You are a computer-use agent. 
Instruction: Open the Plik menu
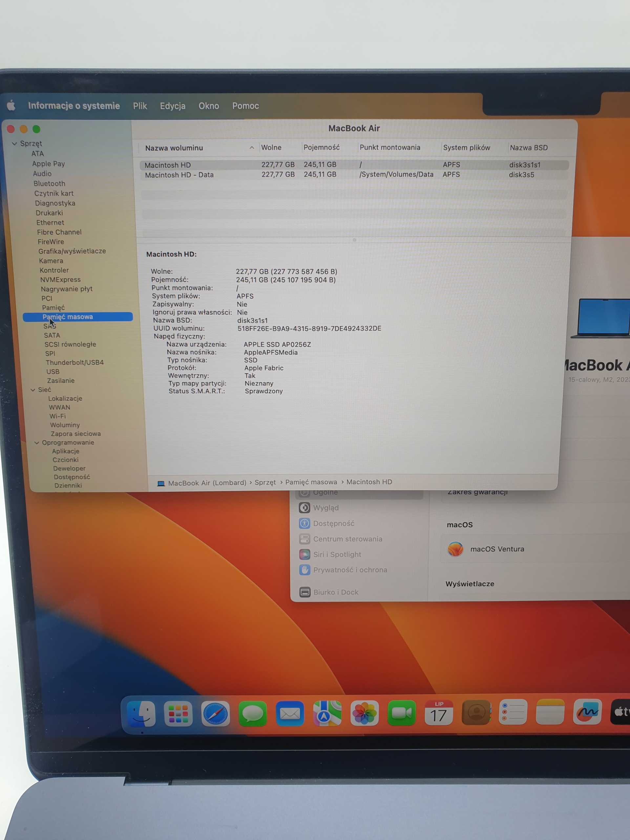(x=140, y=106)
